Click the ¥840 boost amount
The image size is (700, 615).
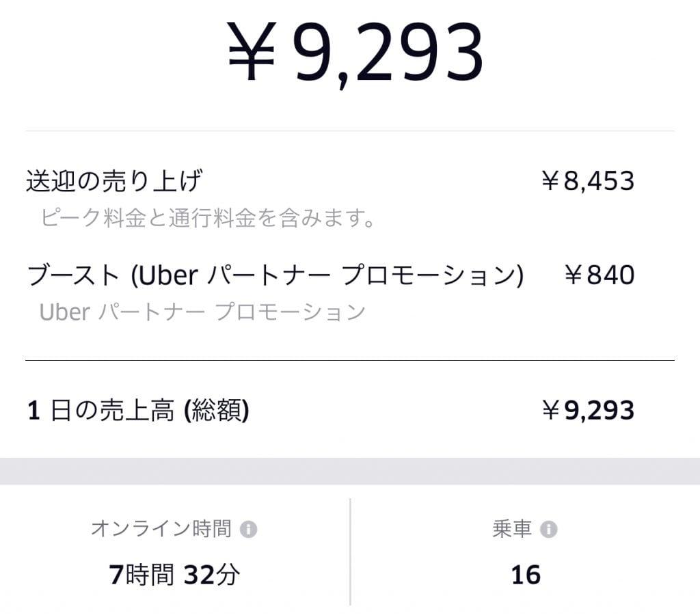[600, 275]
